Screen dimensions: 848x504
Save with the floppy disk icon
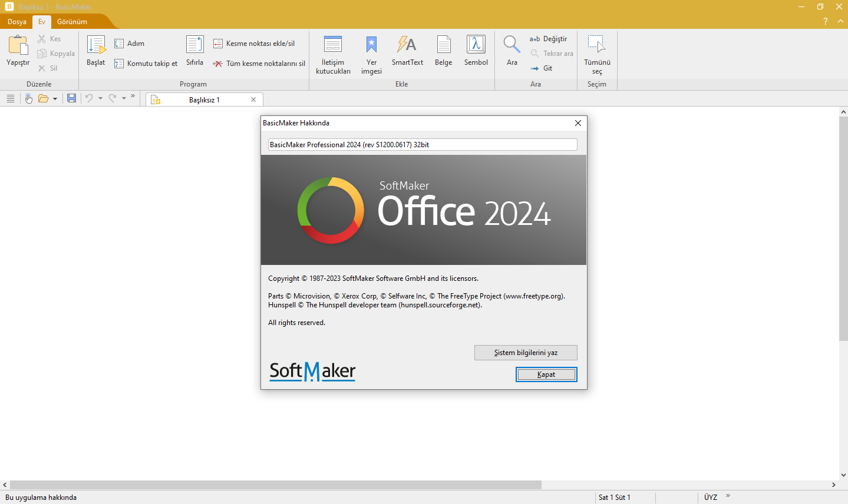(x=71, y=98)
